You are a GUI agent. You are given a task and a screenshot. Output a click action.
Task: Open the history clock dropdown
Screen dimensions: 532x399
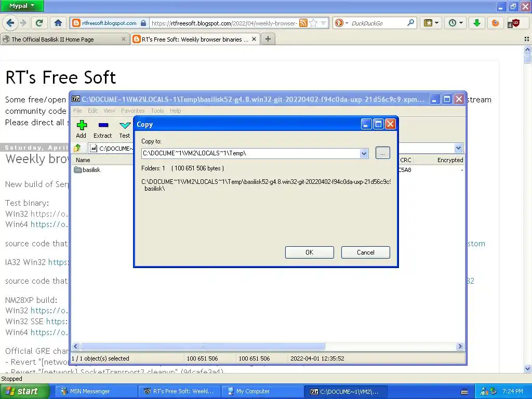click(456, 23)
